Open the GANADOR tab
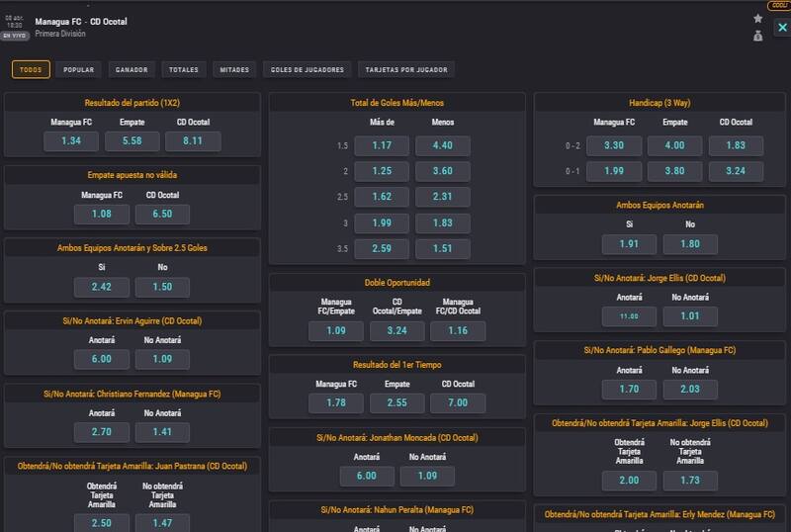This screenshot has width=791, height=532. click(132, 69)
